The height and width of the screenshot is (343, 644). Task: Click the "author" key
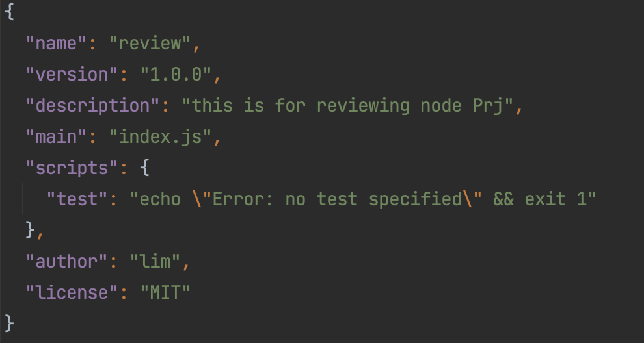(x=66, y=261)
